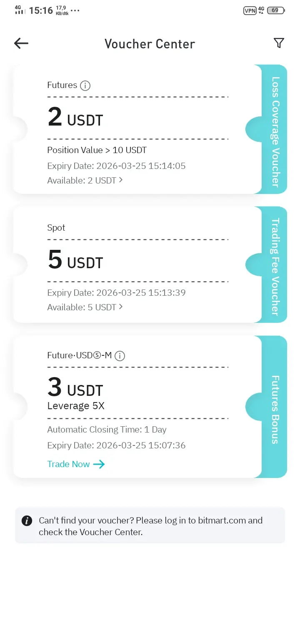Select the Futures Bonus side tab

pos(275,407)
